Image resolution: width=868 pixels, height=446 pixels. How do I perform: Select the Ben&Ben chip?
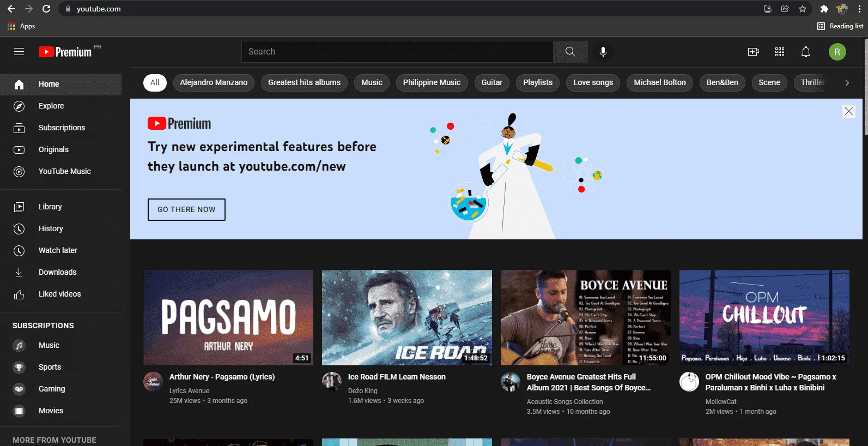tap(723, 83)
